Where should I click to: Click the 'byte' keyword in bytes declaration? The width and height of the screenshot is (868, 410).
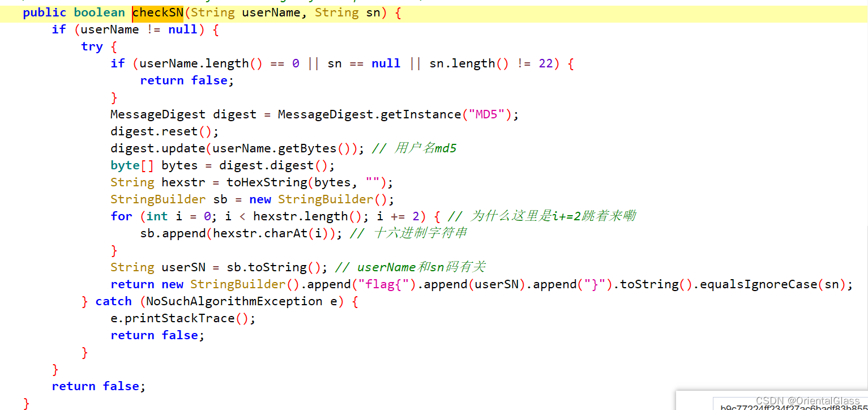tap(125, 166)
